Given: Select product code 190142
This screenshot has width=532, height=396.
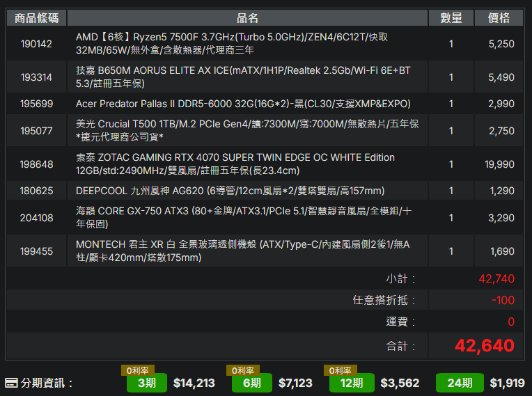Looking at the screenshot, I should [36, 44].
